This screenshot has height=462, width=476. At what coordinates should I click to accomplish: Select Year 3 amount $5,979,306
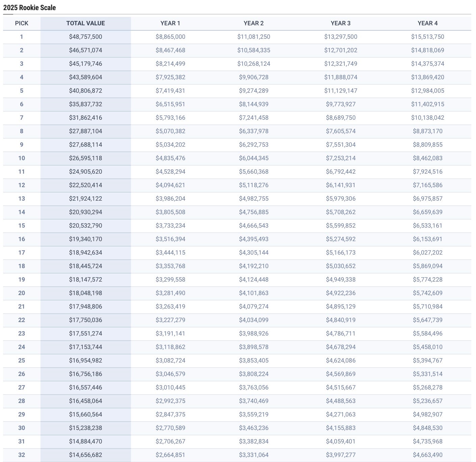click(340, 199)
